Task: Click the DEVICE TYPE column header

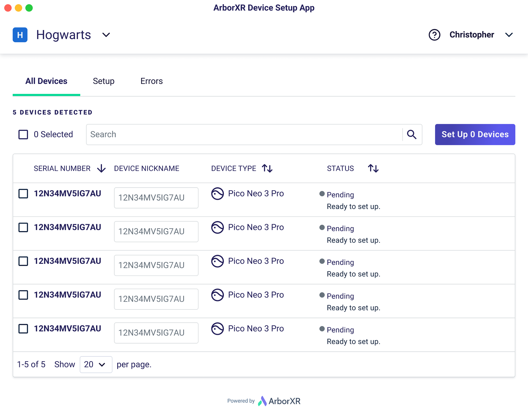Action: [234, 168]
